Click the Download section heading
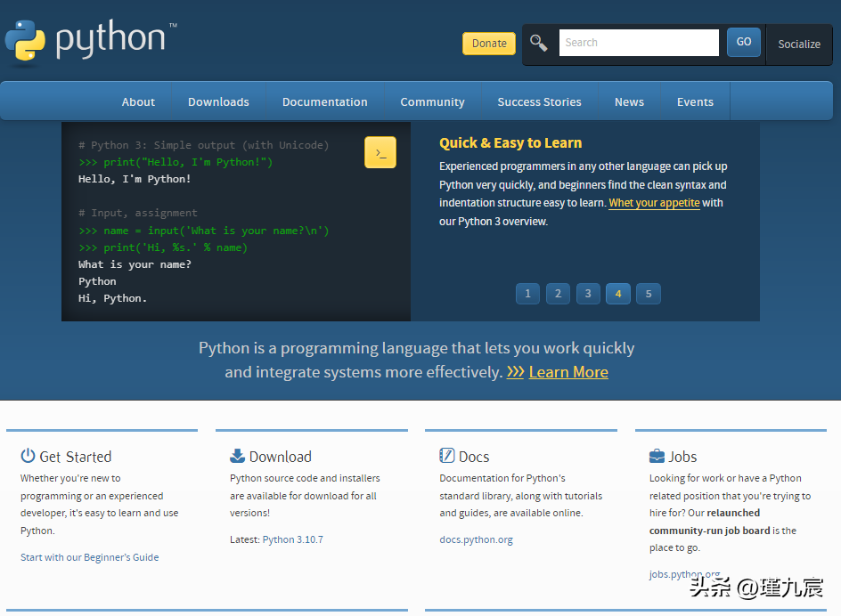The image size is (841, 616). coord(280,457)
